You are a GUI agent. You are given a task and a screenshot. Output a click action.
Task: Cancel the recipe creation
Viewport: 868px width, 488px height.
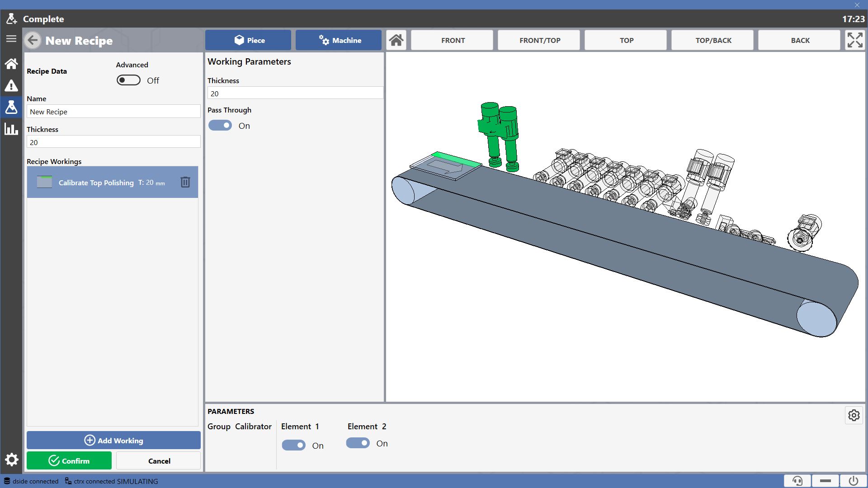159,460
